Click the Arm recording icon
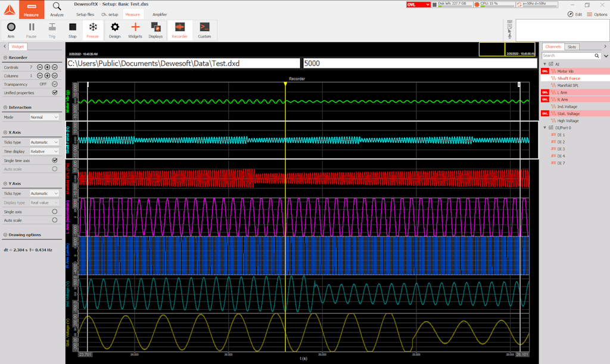 [x=11, y=27]
